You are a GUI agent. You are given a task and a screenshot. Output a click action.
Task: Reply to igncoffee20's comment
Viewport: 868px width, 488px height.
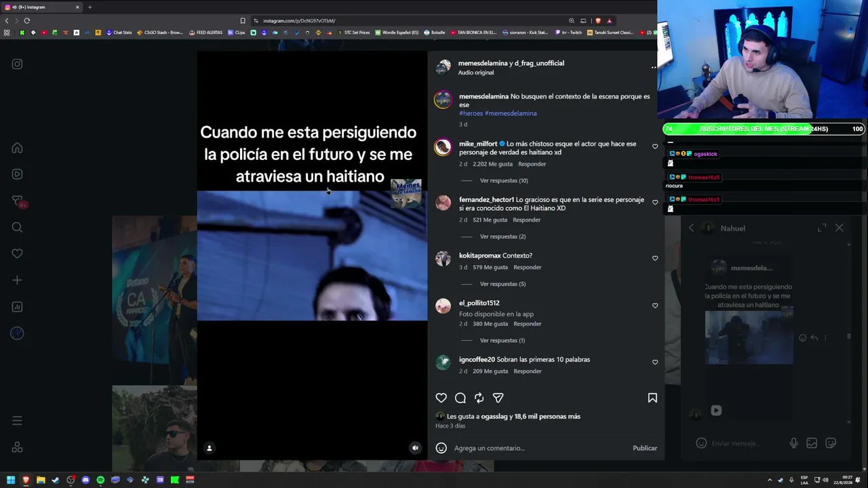click(528, 371)
